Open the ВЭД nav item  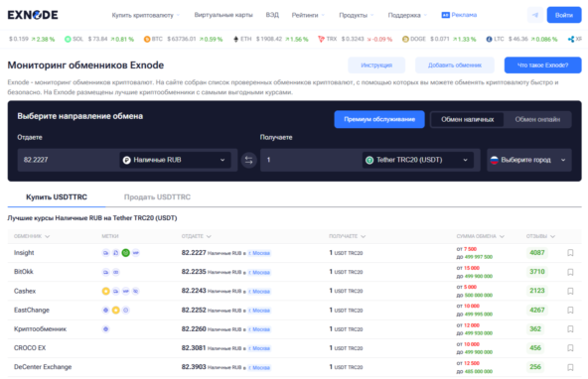click(272, 15)
